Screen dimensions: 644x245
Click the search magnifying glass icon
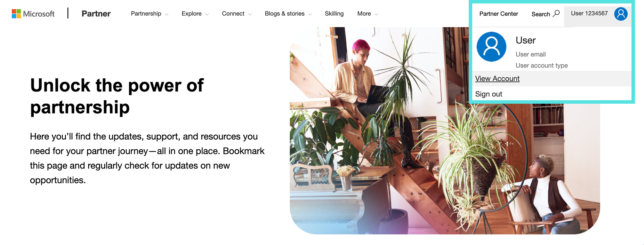(x=556, y=14)
